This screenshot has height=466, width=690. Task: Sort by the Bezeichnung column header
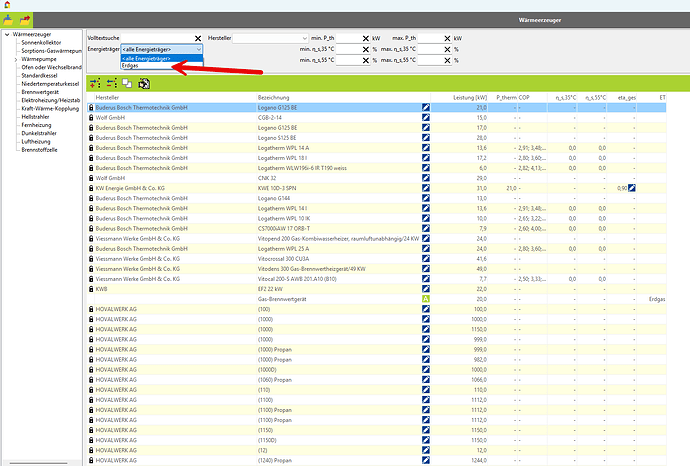343,98
